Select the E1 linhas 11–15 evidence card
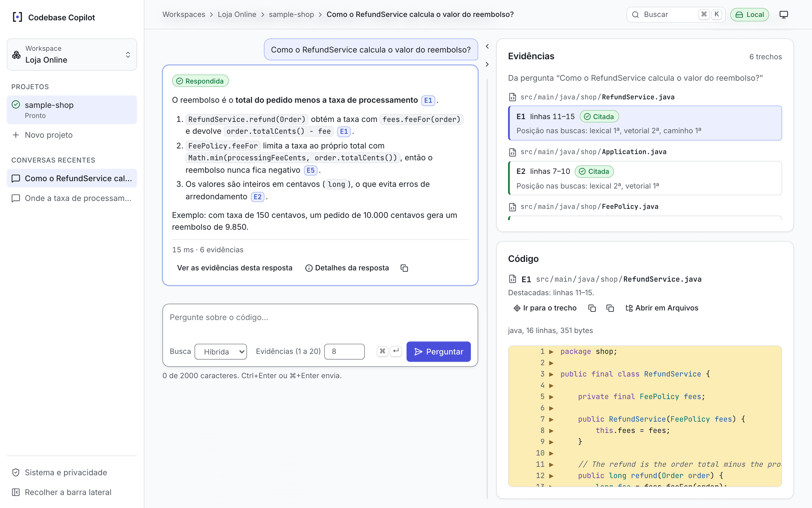 (645, 123)
